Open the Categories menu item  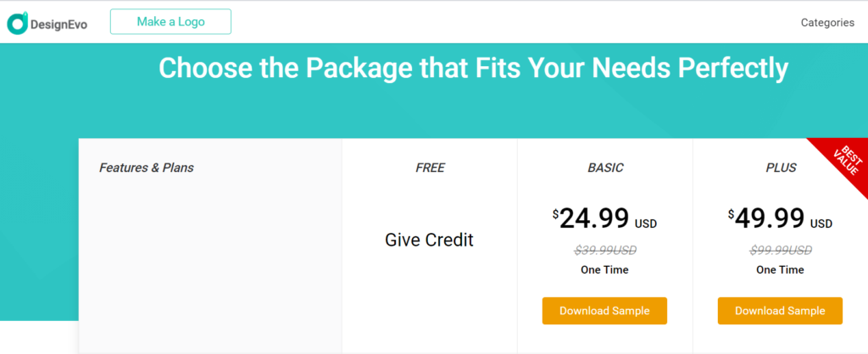(x=827, y=23)
